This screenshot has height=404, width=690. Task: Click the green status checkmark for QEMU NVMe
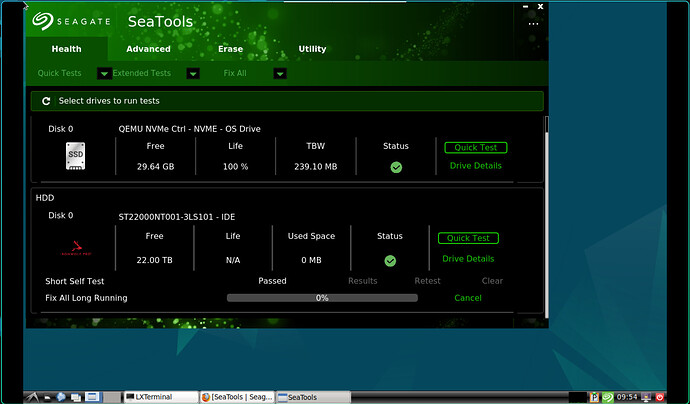pyautogui.click(x=396, y=167)
